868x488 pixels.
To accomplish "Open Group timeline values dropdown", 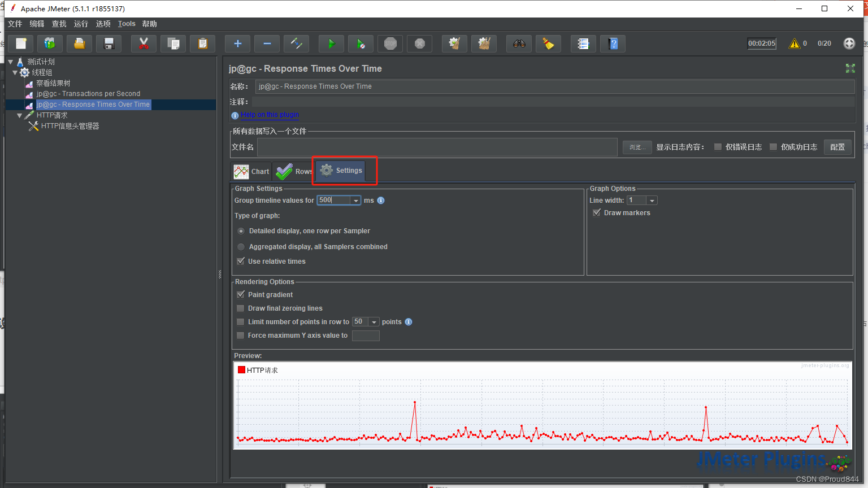I will click(x=355, y=201).
